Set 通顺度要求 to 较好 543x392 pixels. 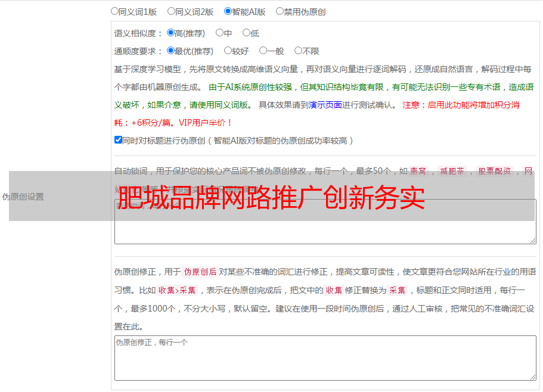[x=228, y=51]
